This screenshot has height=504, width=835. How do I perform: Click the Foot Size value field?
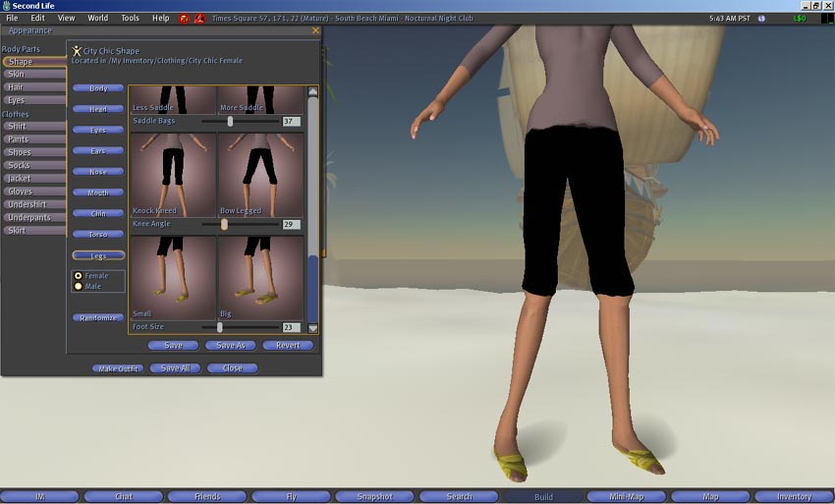coord(291,327)
